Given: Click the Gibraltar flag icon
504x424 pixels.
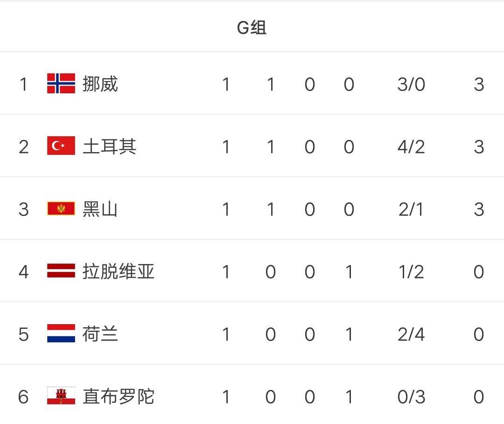Looking at the screenshot, I should coord(61,396).
